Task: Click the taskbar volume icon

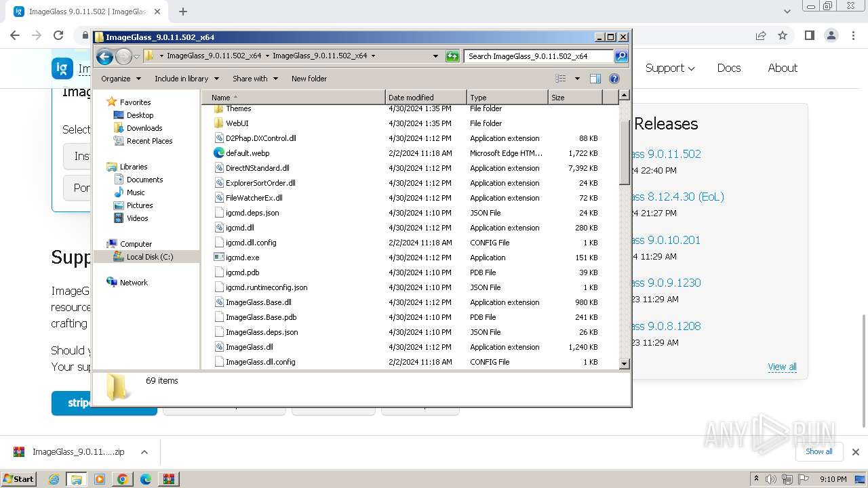Action: (772, 479)
